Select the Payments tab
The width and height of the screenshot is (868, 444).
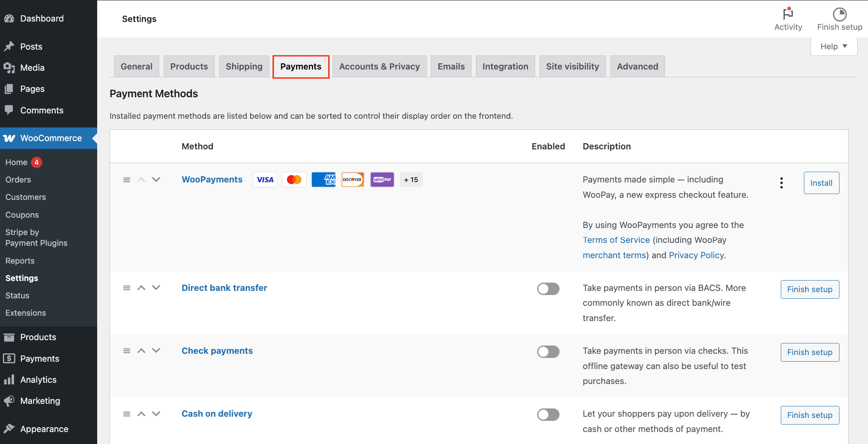(301, 66)
